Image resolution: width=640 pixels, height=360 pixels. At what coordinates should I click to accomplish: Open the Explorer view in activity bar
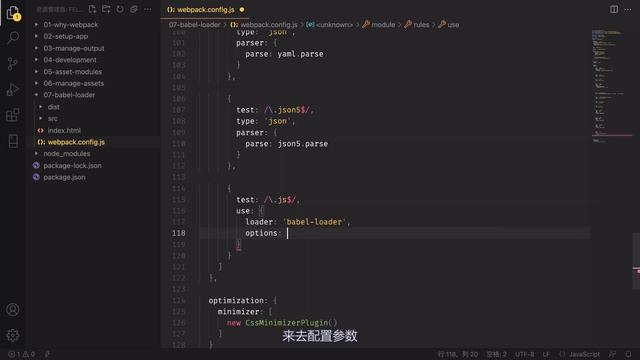click(x=13, y=13)
